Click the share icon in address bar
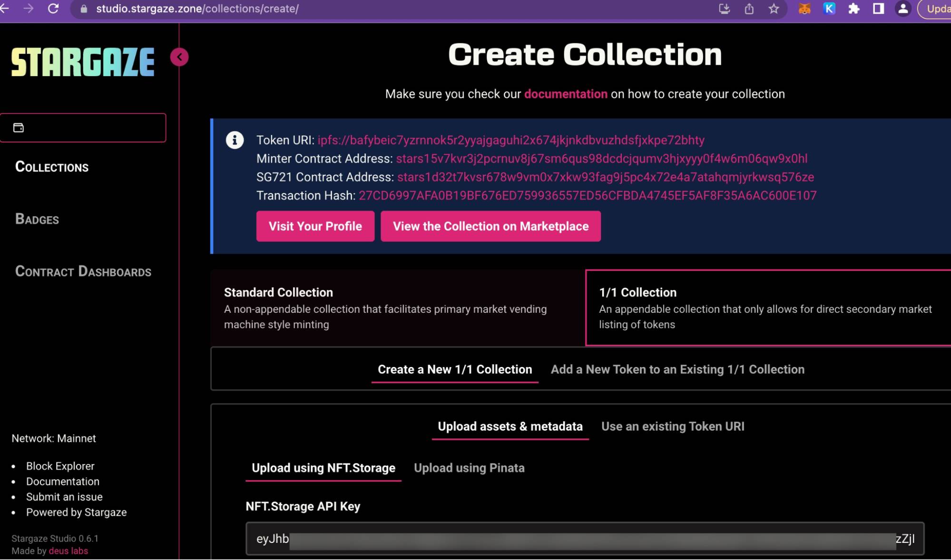Screen dimensions: 951x560 click(749, 9)
